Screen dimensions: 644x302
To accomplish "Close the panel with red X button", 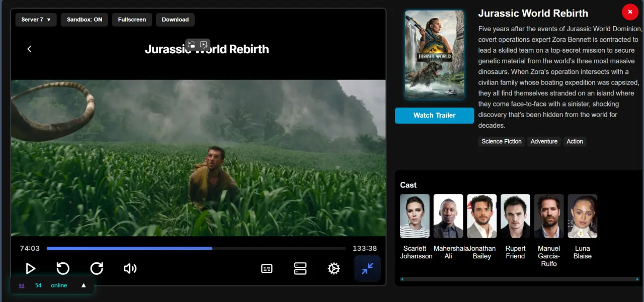I will 630,12.
